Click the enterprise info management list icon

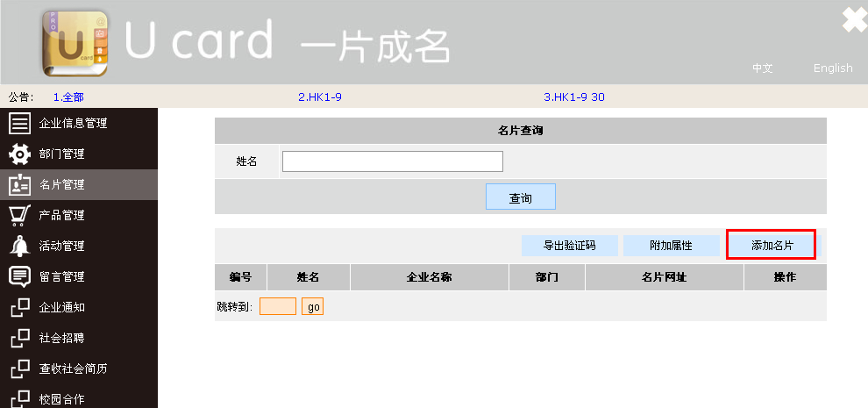pyautogui.click(x=20, y=123)
